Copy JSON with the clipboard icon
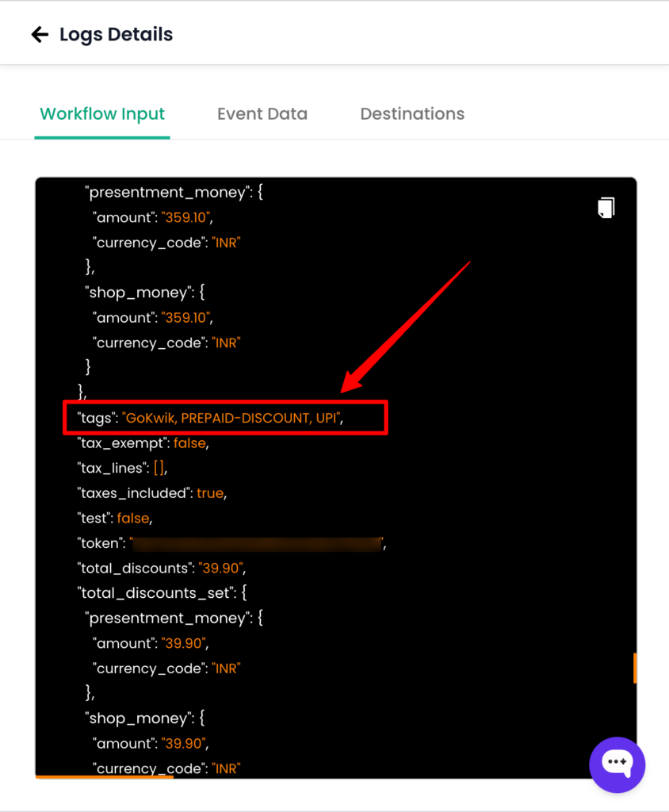Viewport: 669px width, 812px height. pyautogui.click(x=606, y=208)
